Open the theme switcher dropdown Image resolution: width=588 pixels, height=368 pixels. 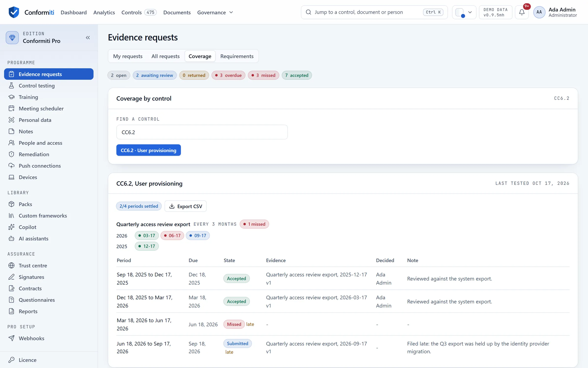[464, 12]
